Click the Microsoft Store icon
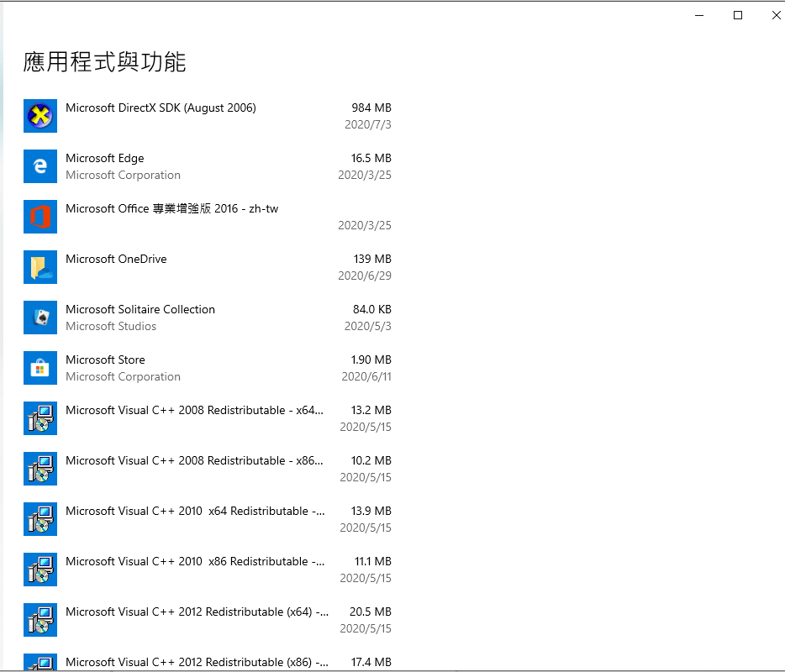The image size is (785, 672). pos(40,368)
